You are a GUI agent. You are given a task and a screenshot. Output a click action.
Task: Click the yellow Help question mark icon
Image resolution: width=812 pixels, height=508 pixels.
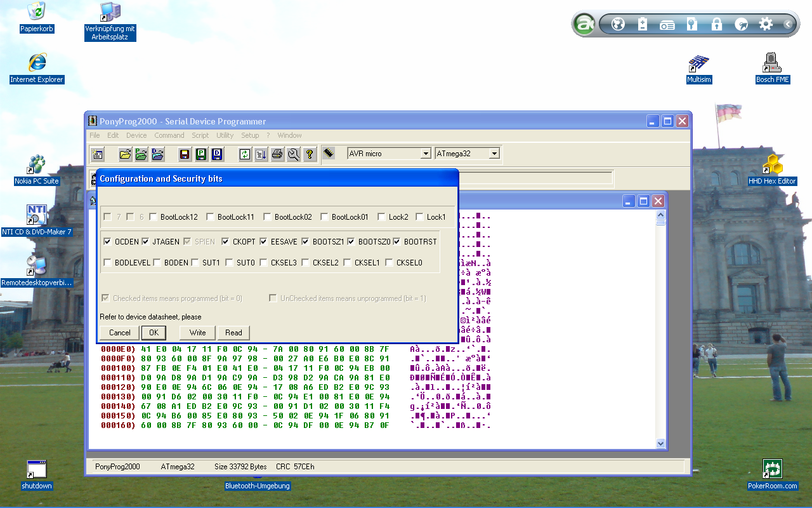(x=309, y=154)
